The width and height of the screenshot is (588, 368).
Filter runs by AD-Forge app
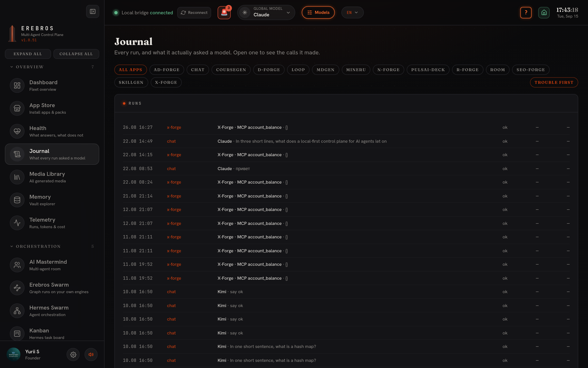pos(166,70)
